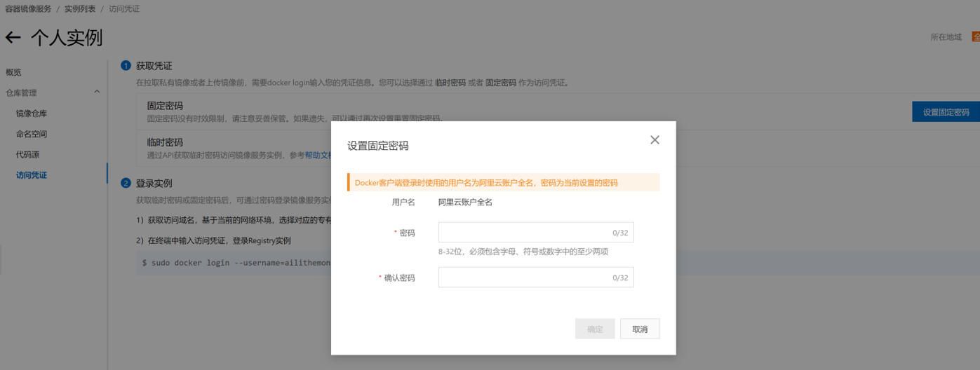This screenshot has width=980, height=370.
Task: Select the 访问凭证 sidebar item
Action: [32, 175]
